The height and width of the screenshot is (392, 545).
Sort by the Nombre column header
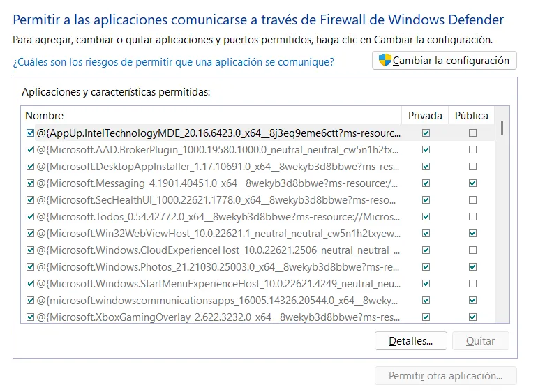[x=211, y=115]
